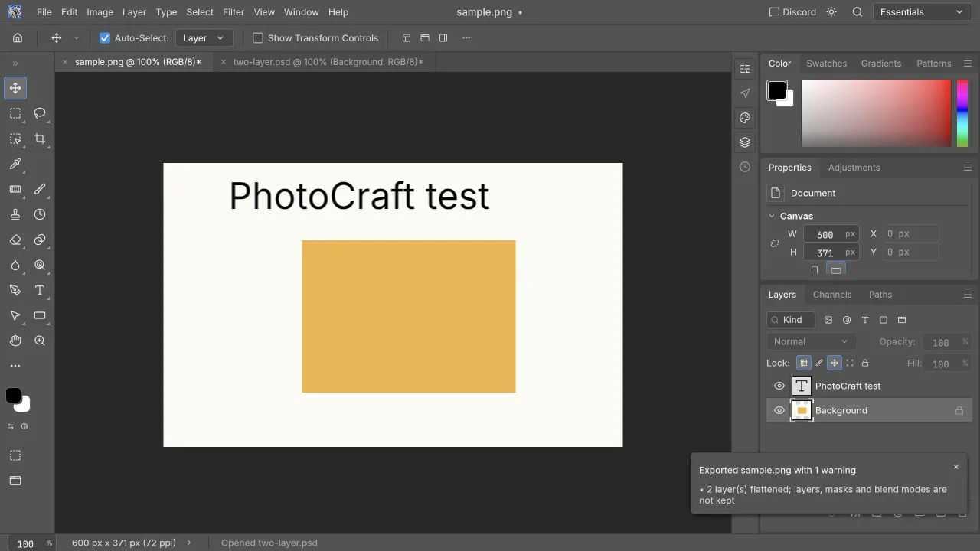Toggle lock transparent pixels button
The image size is (980, 551).
804,363
